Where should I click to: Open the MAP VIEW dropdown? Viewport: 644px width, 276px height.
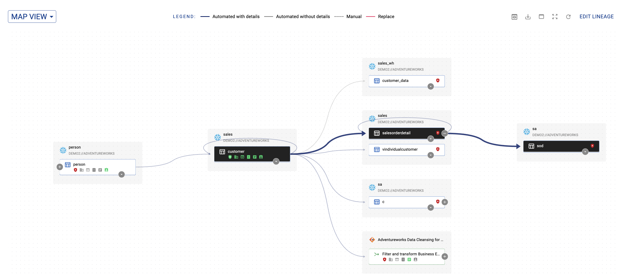(x=32, y=16)
